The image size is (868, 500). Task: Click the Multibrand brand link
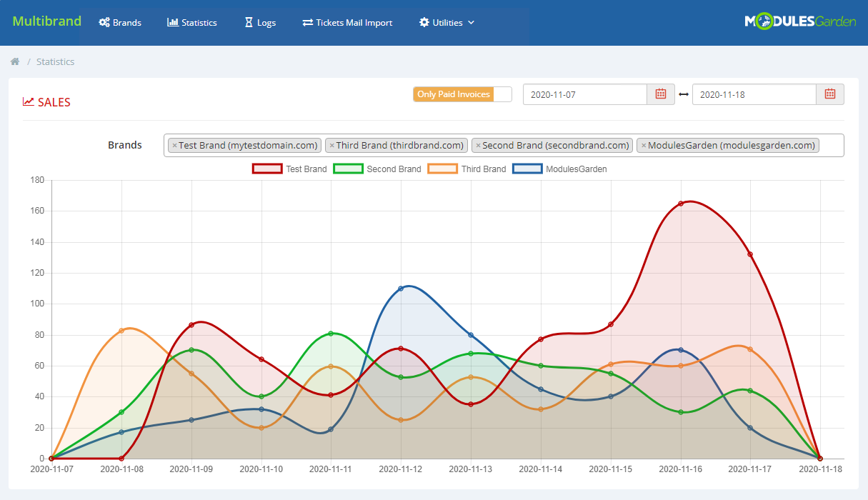tap(46, 21)
